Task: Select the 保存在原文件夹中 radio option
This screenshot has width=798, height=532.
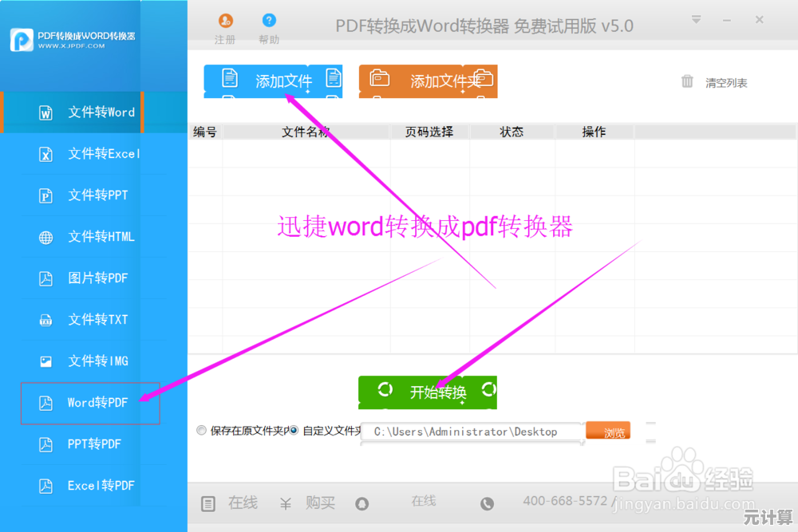Action: 201,431
